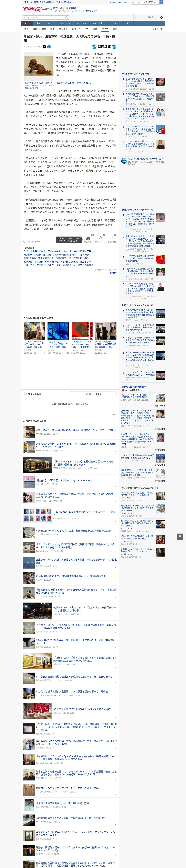Click the Yahoo!天気 info improvement link
Screen dimensions: 186x868
click(145, 159)
